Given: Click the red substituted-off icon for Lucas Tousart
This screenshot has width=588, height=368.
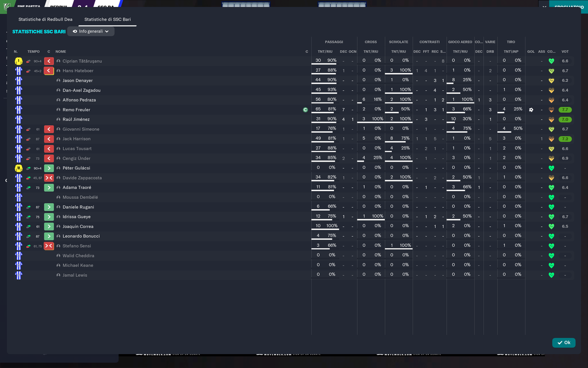Looking at the screenshot, I should pos(49,149).
